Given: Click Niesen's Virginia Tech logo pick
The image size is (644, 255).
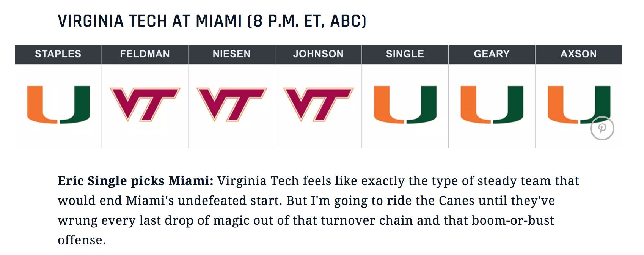Looking at the screenshot, I should click(232, 104).
